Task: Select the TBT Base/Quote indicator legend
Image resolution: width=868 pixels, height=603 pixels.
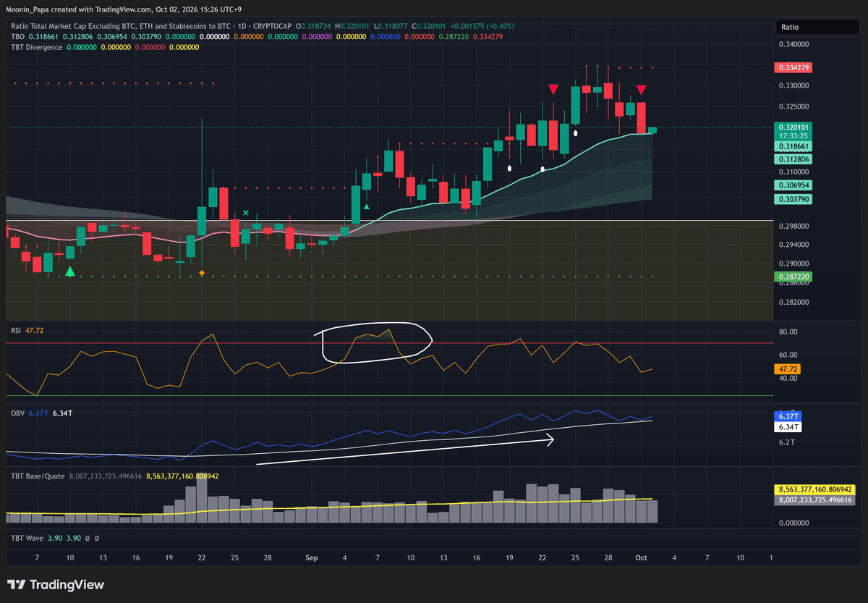Action: [x=38, y=476]
